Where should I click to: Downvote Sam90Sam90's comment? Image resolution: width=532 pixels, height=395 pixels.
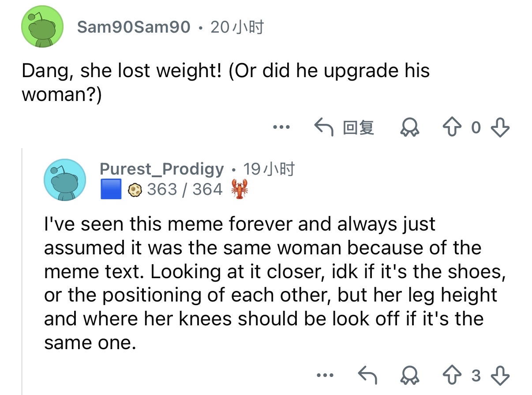[500, 128]
